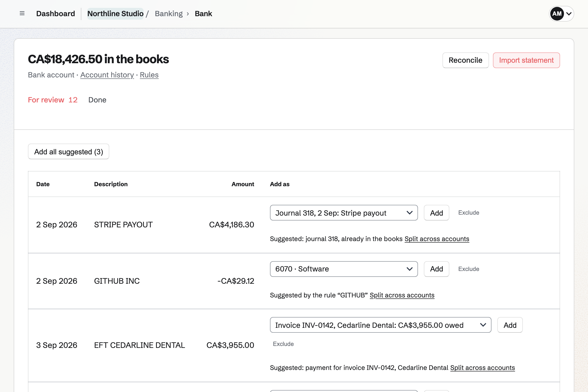Split EFT CEDARLINE DENTAL across accounts
Image resolution: width=588 pixels, height=392 pixels.
click(482, 367)
